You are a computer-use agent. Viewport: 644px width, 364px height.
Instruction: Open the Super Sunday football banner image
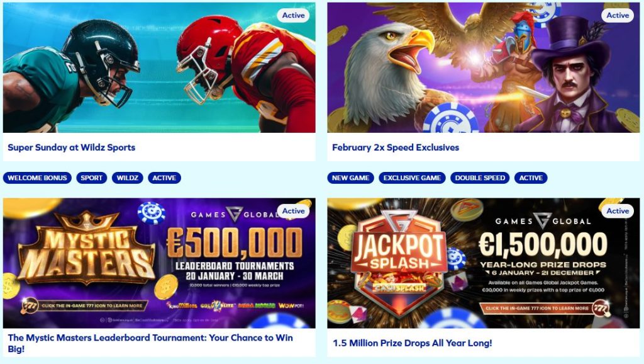coord(159,67)
